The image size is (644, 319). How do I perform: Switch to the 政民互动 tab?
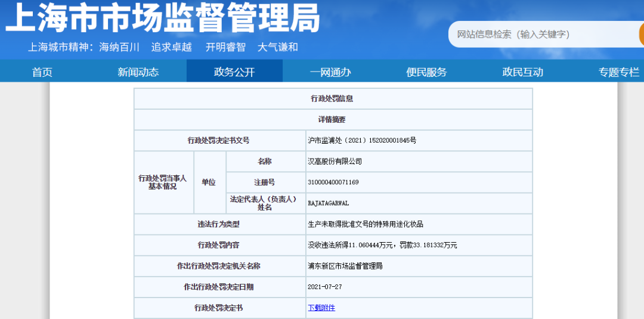pyautogui.click(x=522, y=72)
